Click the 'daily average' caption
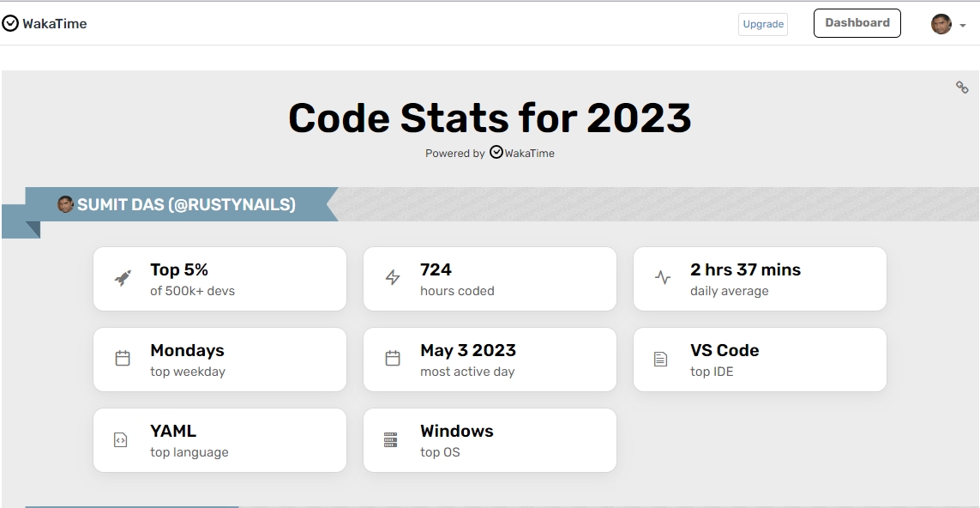This screenshot has width=980, height=508. click(x=730, y=291)
